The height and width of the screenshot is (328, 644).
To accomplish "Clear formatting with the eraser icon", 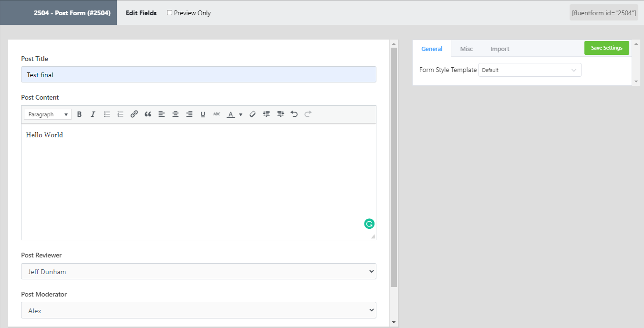I will [253, 114].
